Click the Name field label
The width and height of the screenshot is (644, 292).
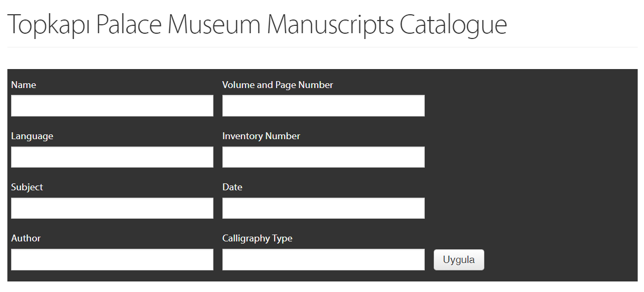point(24,85)
